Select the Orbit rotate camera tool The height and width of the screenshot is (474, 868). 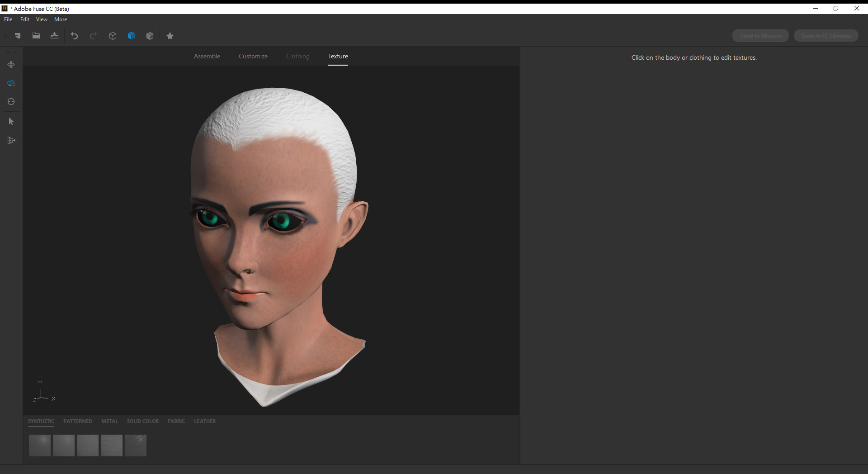click(11, 83)
